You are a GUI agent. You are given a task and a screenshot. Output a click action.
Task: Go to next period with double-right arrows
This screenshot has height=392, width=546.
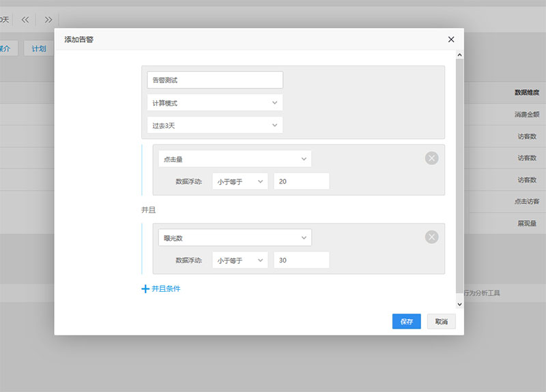click(x=48, y=20)
